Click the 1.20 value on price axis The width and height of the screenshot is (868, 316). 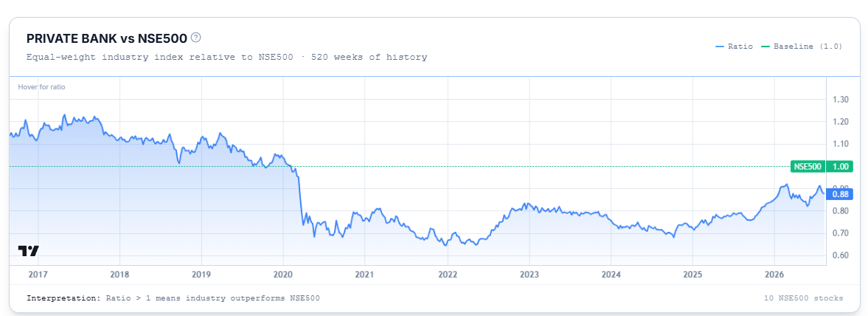click(x=841, y=121)
